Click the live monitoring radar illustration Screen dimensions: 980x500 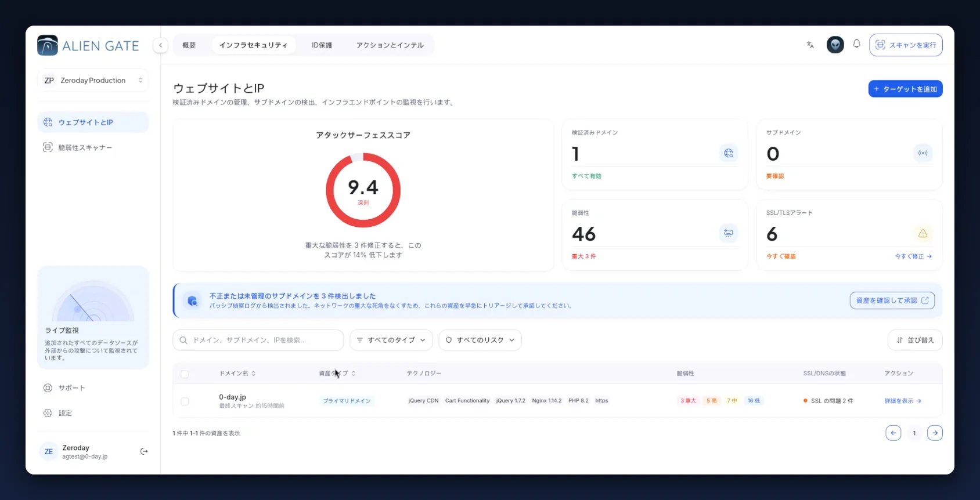(93, 300)
